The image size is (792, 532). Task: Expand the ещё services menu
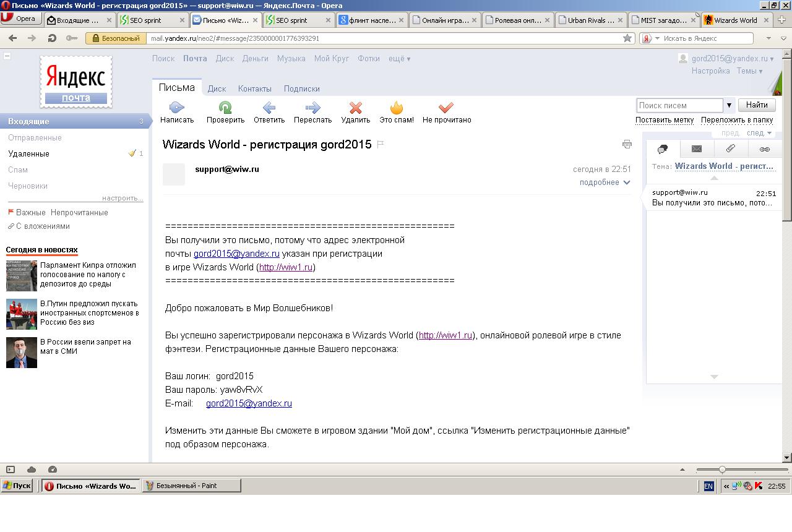(399, 59)
